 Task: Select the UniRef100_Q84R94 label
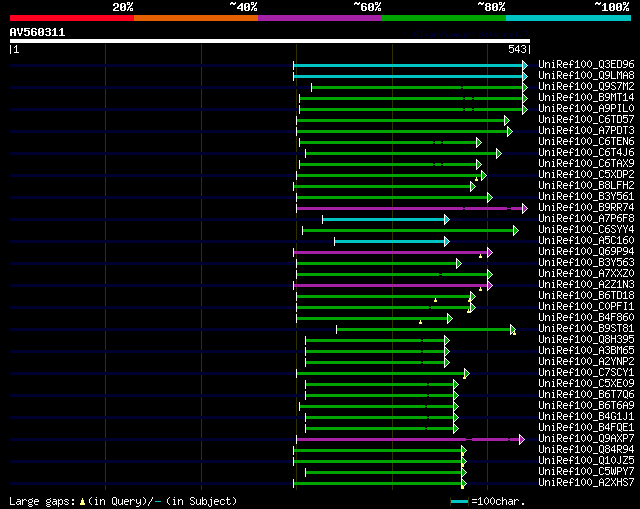(586, 450)
